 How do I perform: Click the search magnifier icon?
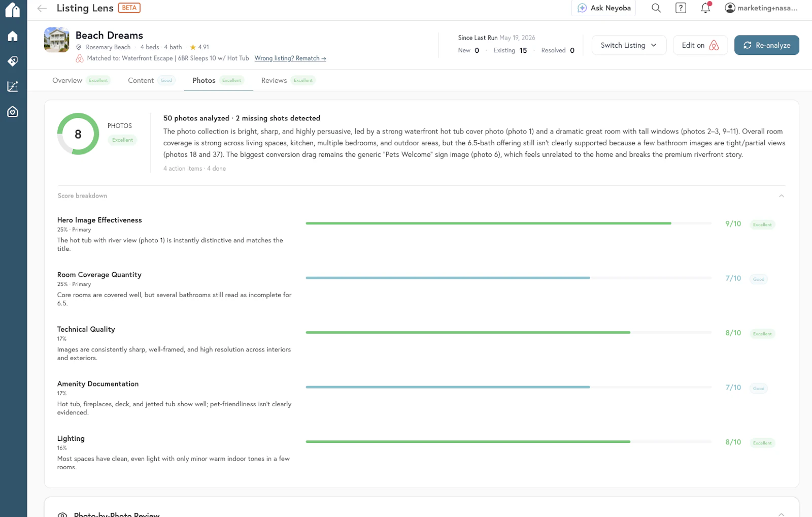click(x=656, y=8)
